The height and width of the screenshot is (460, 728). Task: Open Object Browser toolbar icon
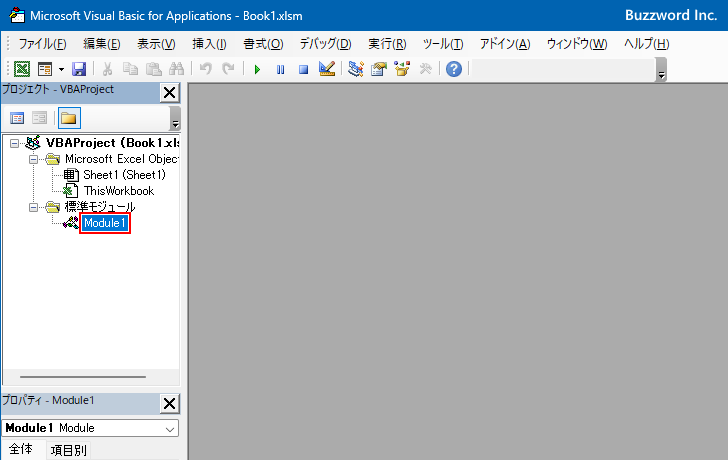[x=402, y=69]
